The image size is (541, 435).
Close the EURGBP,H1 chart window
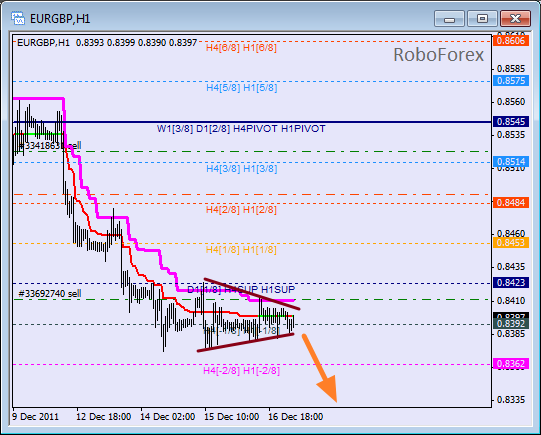click(x=515, y=19)
